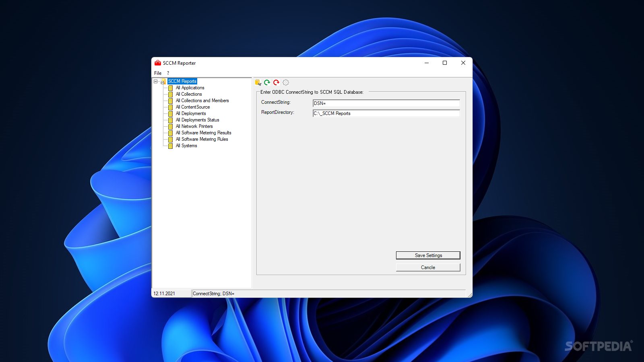Click the SCCM Reporter app icon in the title bar
644x362 pixels.
coord(158,63)
